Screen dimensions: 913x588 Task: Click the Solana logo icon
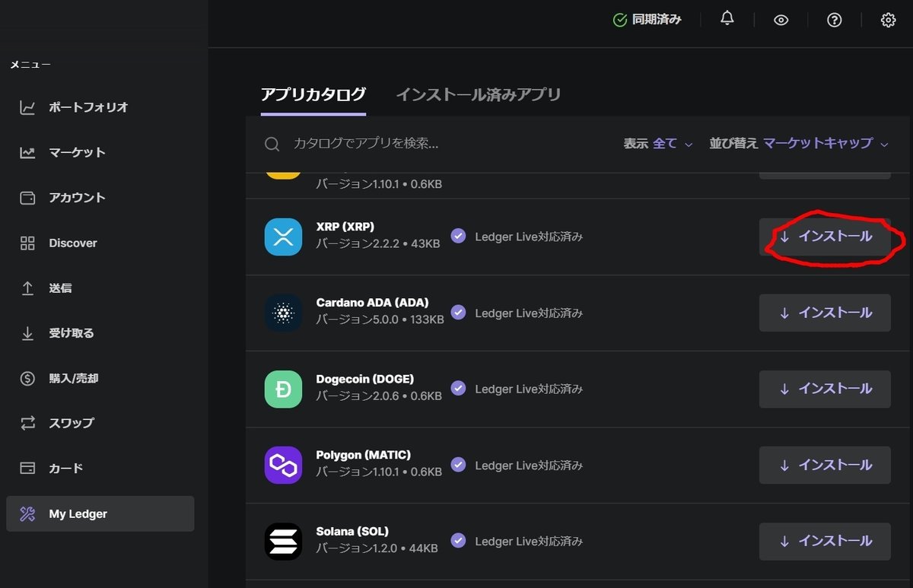(x=283, y=541)
